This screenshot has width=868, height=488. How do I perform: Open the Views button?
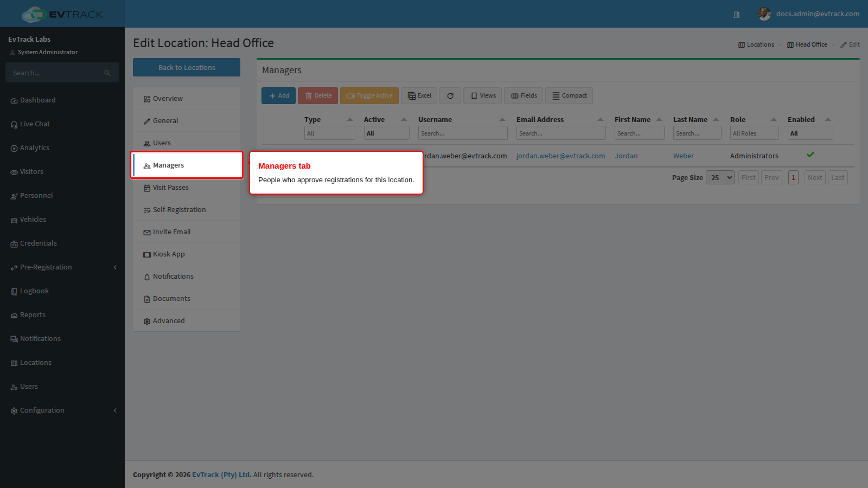(483, 96)
